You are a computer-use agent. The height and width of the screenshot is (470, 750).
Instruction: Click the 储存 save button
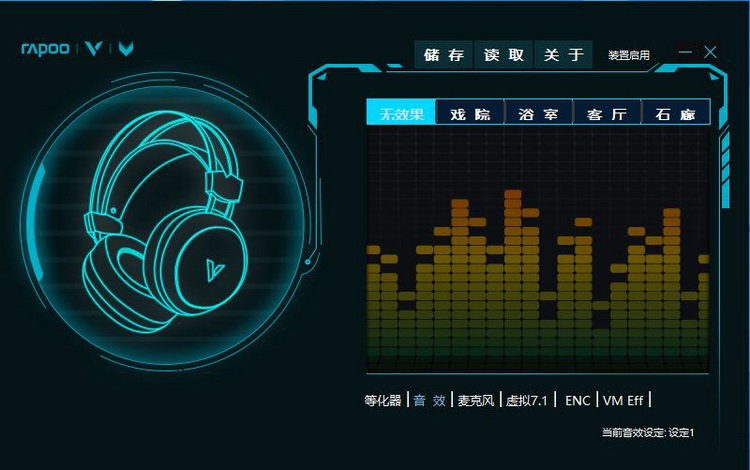[x=443, y=55]
